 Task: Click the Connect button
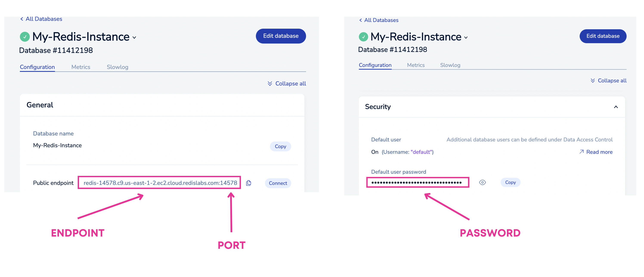point(278,183)
